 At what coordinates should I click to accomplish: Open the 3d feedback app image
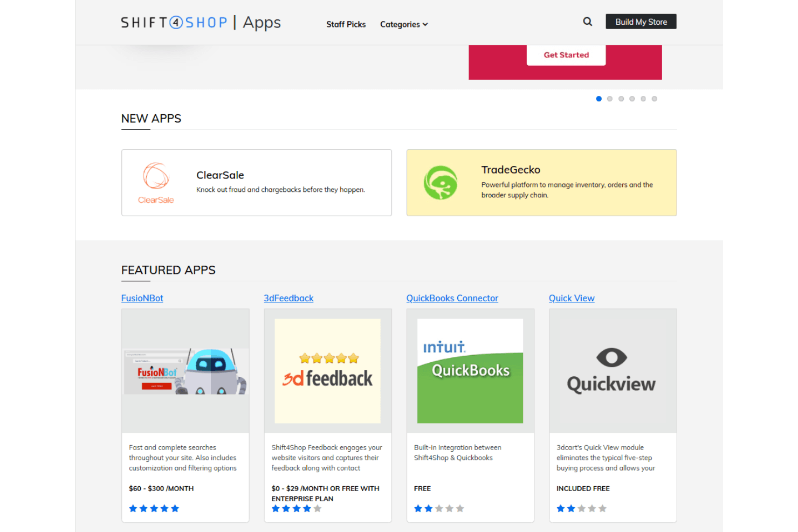pyautogui.click(x=328, y=371)
